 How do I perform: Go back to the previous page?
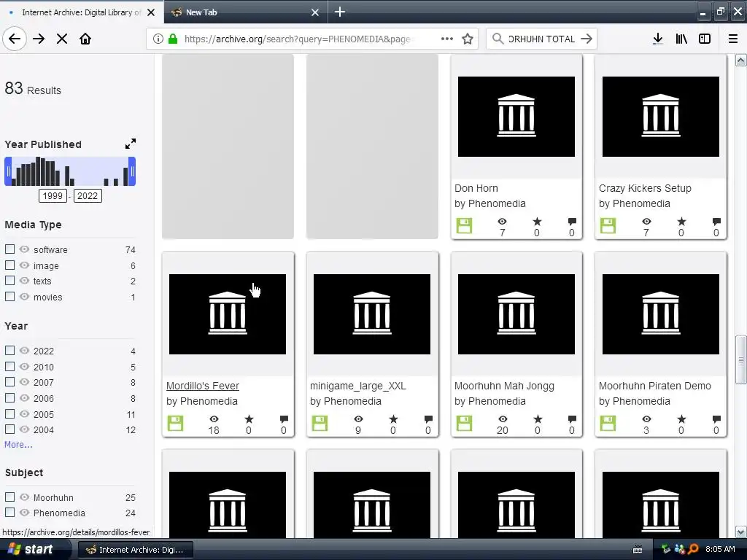pos(15,39)
